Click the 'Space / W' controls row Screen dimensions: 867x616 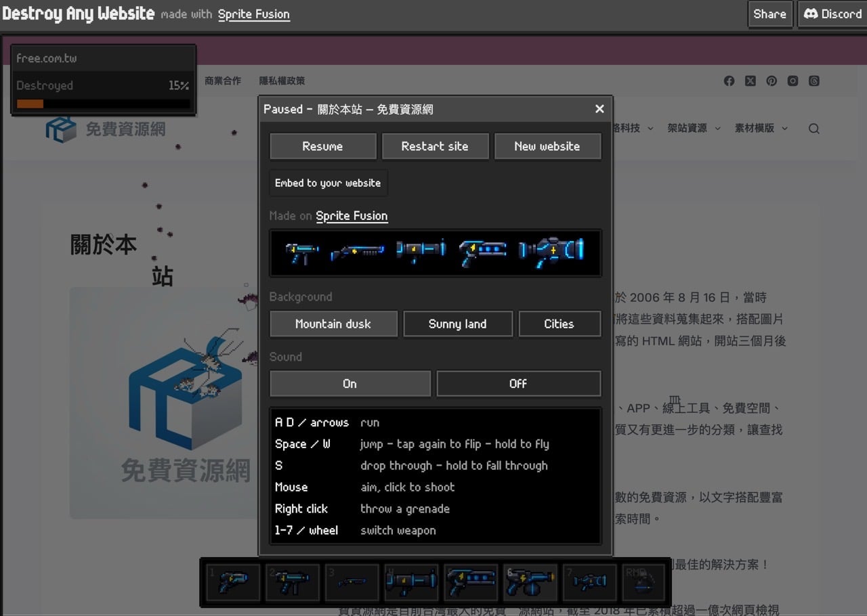point(435,444)
